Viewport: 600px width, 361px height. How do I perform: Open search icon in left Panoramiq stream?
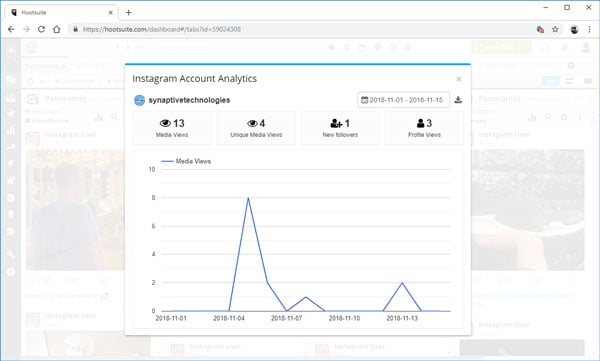coord(114,118)
